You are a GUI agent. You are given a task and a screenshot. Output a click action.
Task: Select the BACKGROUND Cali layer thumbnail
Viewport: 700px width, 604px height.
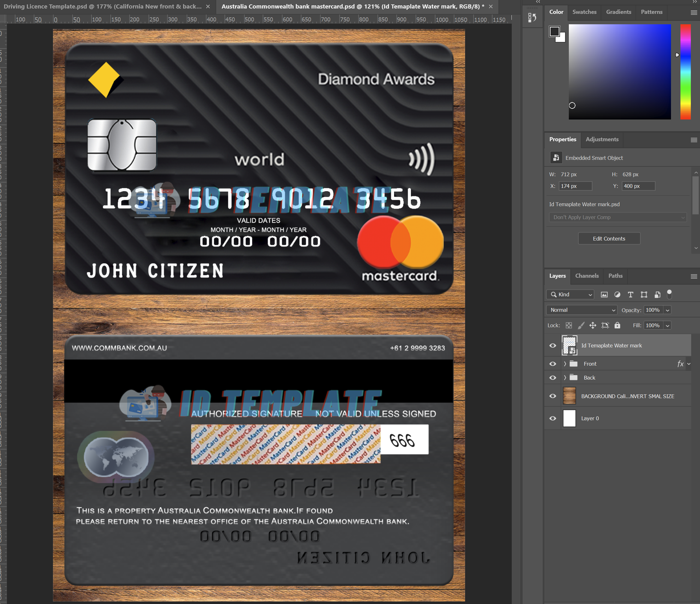[569, 396]
